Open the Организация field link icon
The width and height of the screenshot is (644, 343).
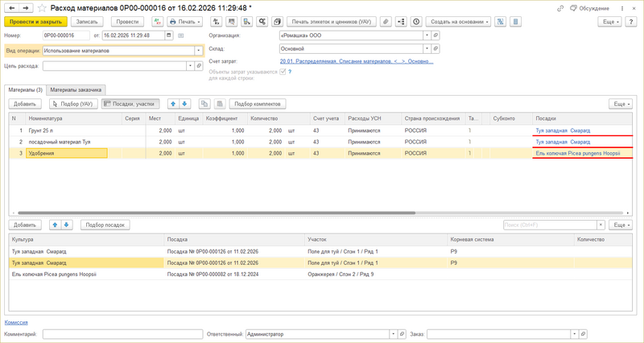[436, 35]
